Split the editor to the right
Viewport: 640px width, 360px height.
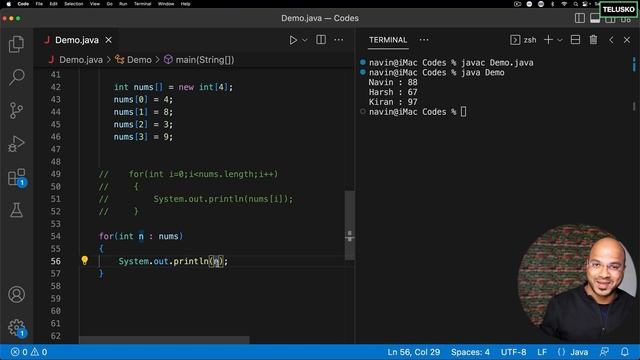click(321, 40)
